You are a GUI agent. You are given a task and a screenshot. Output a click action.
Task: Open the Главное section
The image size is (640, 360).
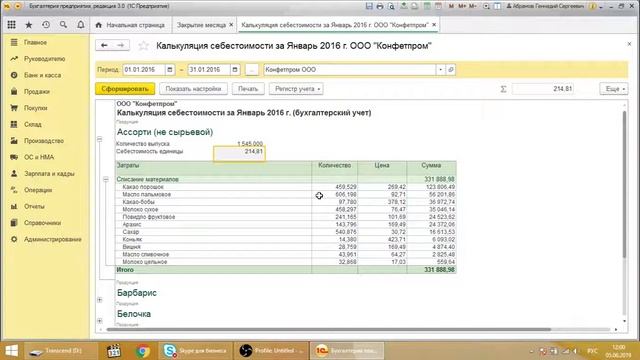click(35, 42)
